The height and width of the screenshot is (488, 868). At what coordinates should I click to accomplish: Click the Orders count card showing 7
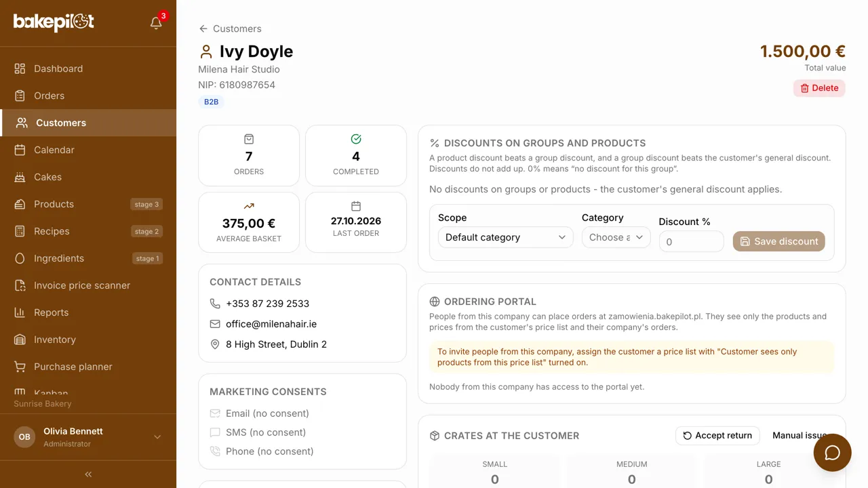click(x=249, y=155)
